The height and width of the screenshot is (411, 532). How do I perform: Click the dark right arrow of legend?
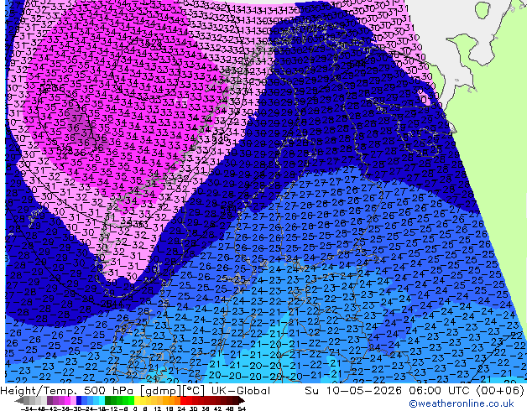point(241,401)
